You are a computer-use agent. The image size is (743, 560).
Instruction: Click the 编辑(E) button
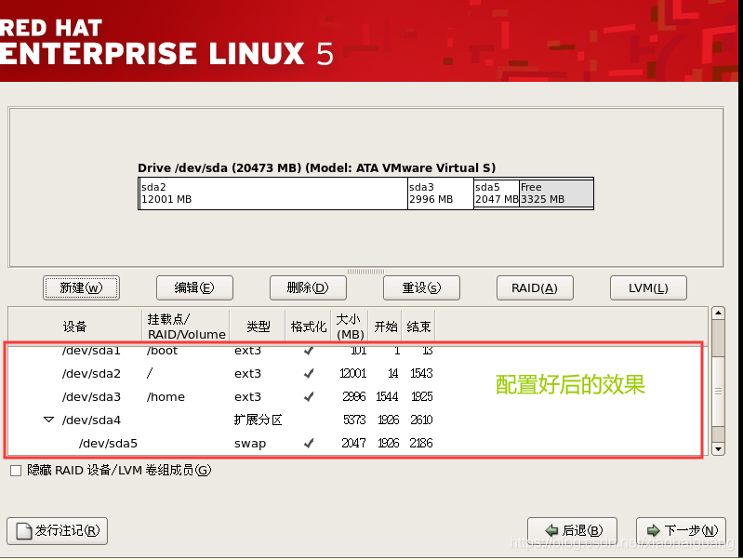pos(194,287)
